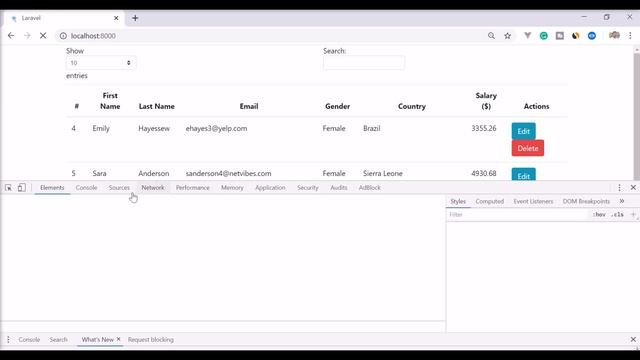Select the Event Listeners pane tab
Screen dimensions: 640x360
click(533, 201)
